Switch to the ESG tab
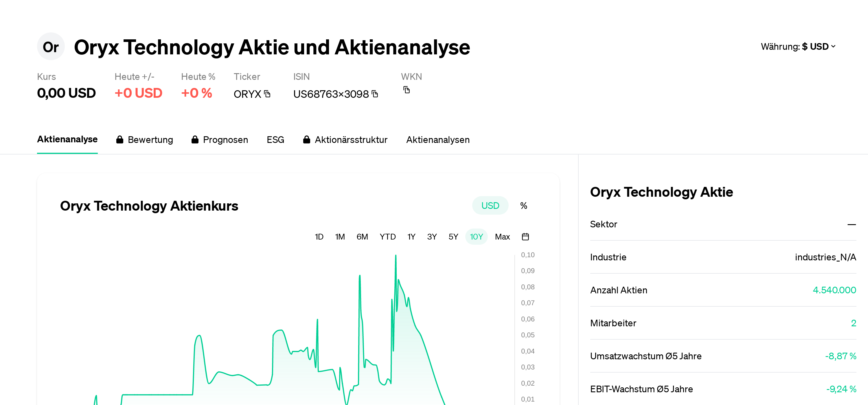 (275, 139)
